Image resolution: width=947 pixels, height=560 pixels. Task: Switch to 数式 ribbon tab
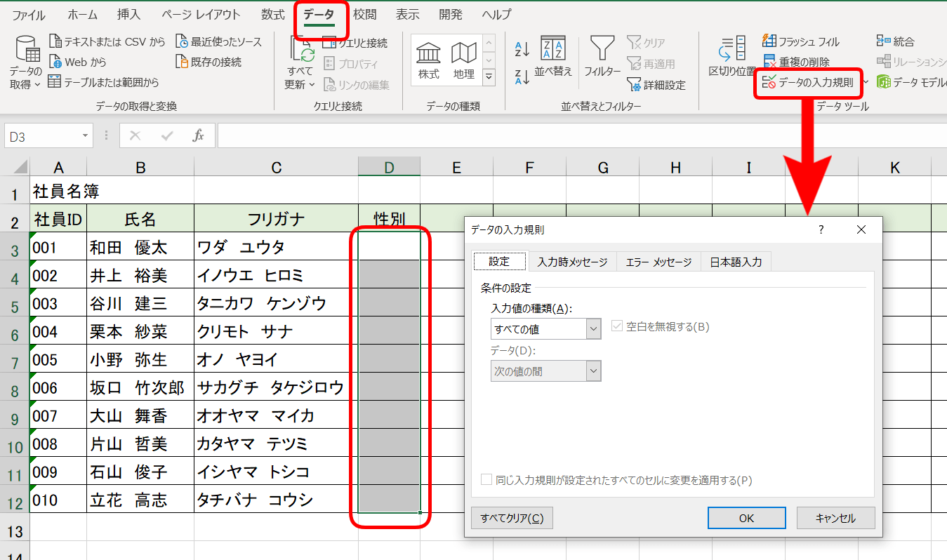(x=273, y=15)
